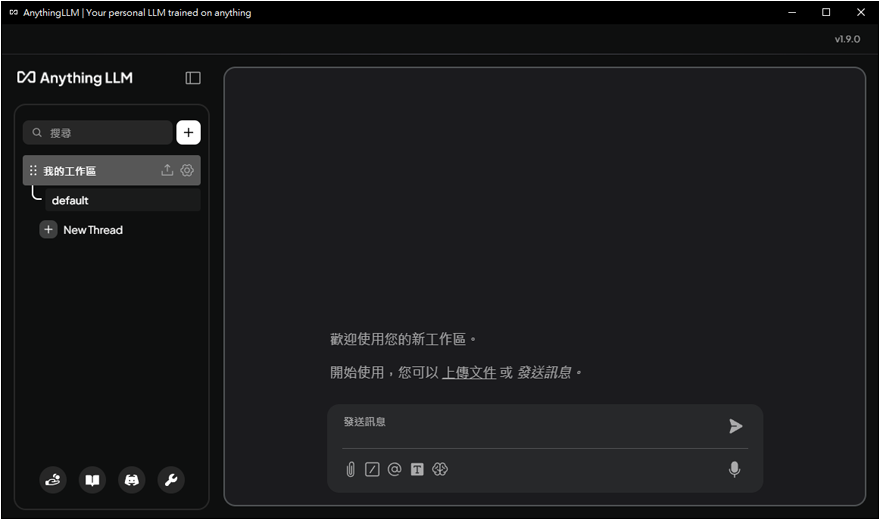Open the Discord community icon
The width and height of the screenshot is (880, 520).
(131, 480)
